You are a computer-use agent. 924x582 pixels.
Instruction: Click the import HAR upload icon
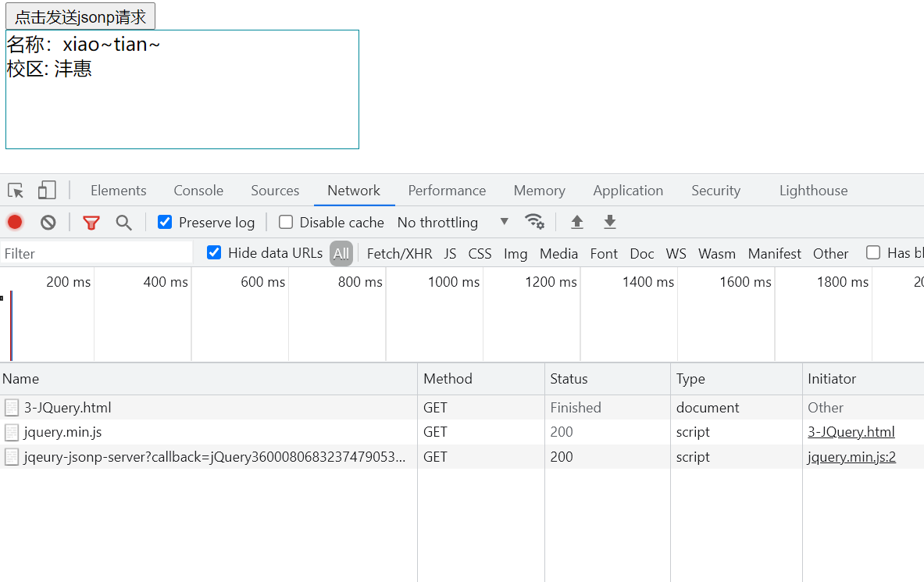577,223
